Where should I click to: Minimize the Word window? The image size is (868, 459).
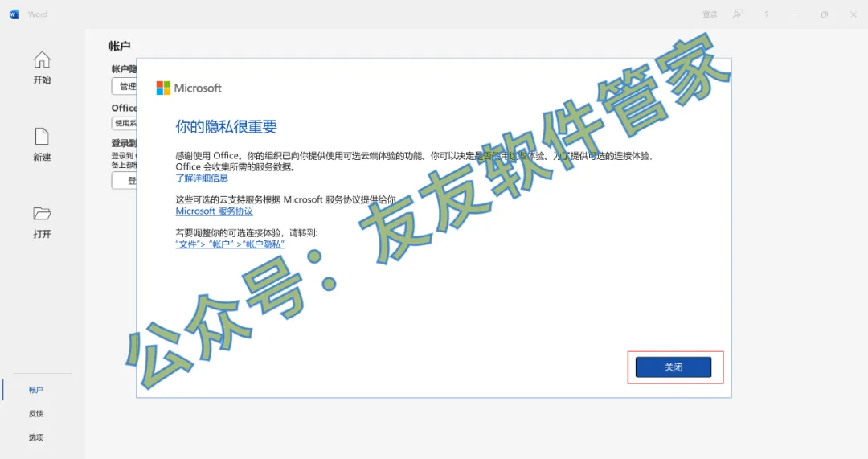tap(796, 14)
